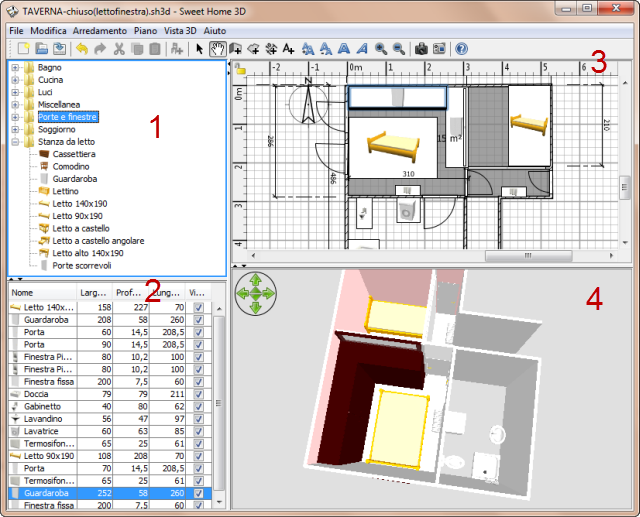This screenshot has width=640, height=517.
Task: Open Help with the question mark icon
Action: 461,48
